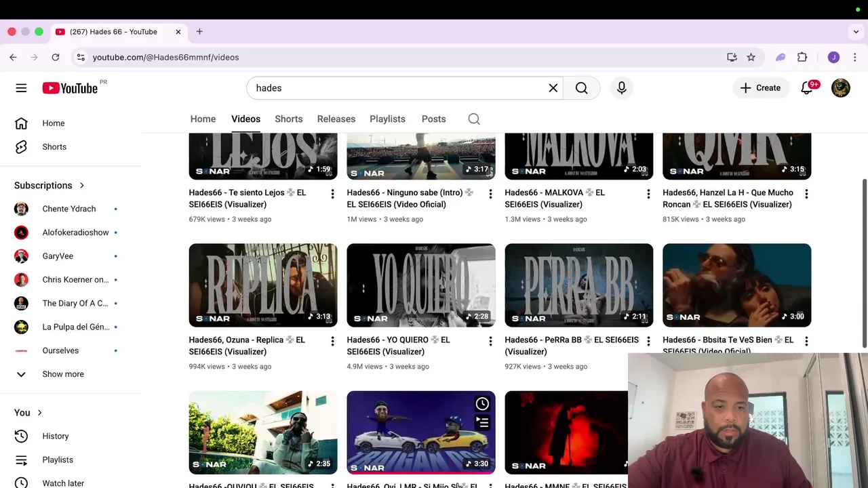Search within channel using magnifier icon
Screen dimensions: 868x488
(474, 119)
